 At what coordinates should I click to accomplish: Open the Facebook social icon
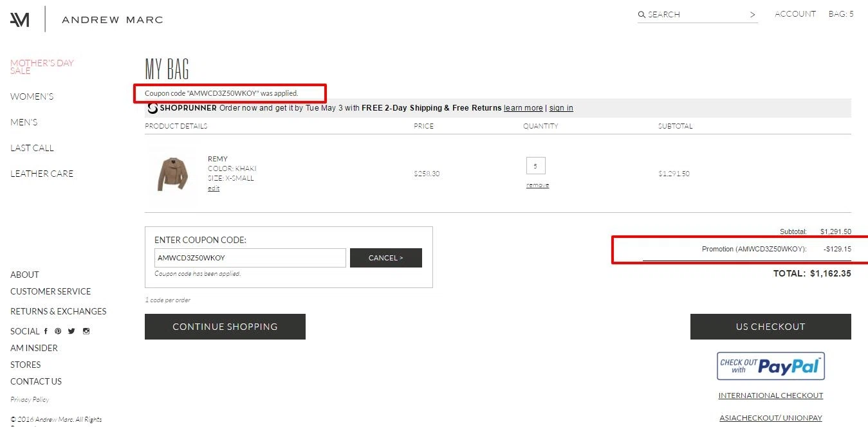coord(46,331)
